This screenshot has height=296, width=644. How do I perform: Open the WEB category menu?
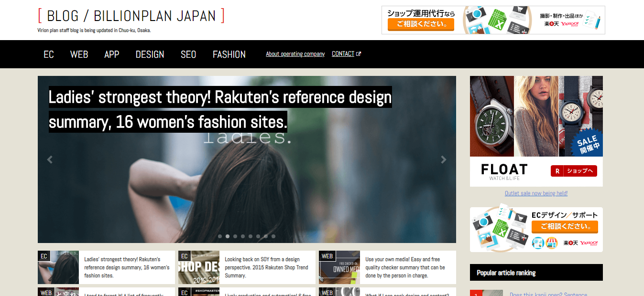(x=79, y=54)
